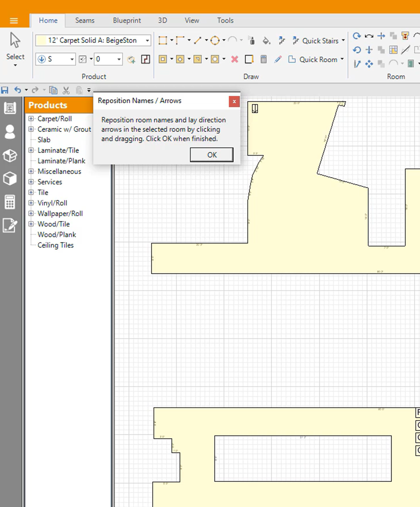Select the paint bucket fill tool
The width and height of the screenshot is (420, 507).
(x=266, y=40)
